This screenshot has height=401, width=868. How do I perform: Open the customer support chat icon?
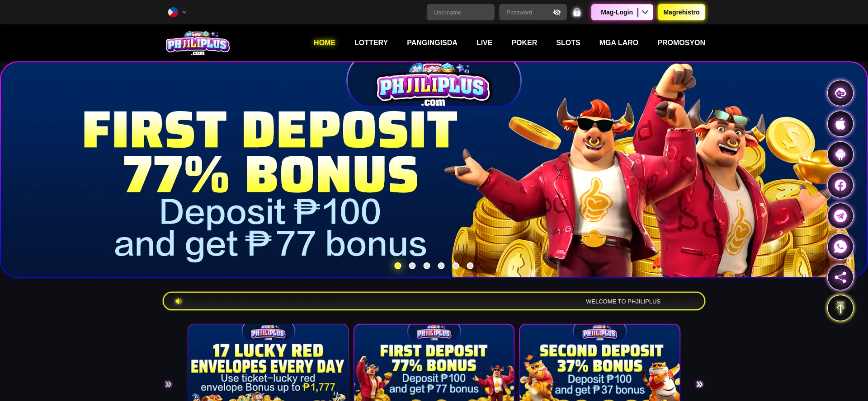[840, 93]
